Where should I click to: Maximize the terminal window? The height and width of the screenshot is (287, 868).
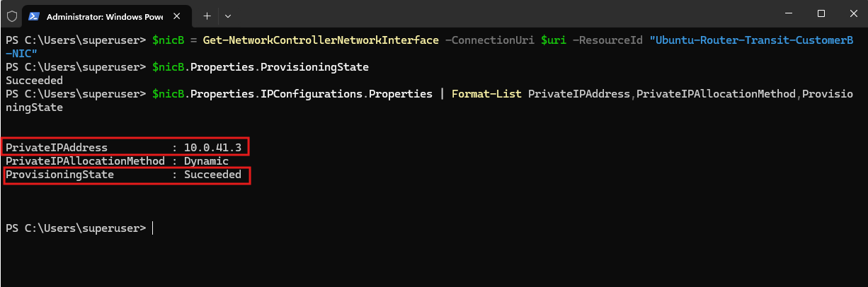pos(821,13)
